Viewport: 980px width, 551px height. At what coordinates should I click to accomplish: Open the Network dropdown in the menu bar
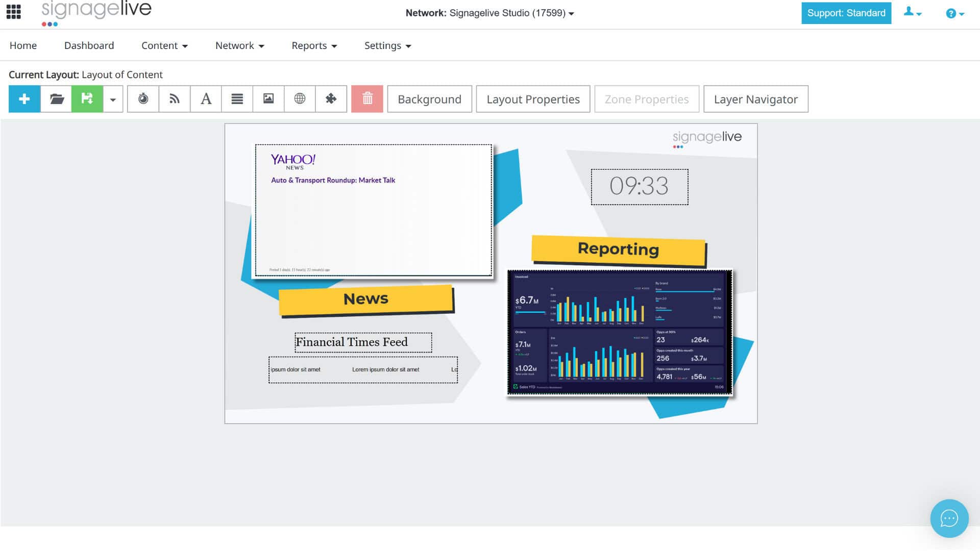[x=239, y=45]
